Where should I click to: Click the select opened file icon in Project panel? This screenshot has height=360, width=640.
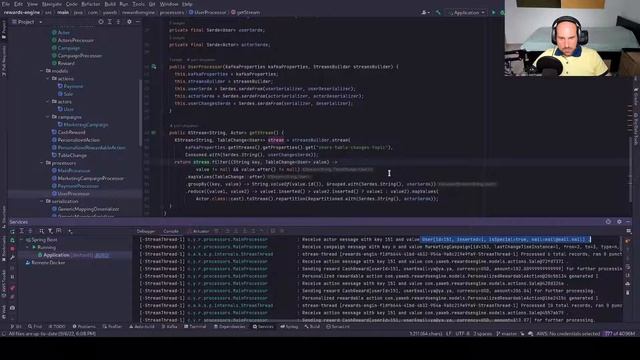tap(101, 22)
